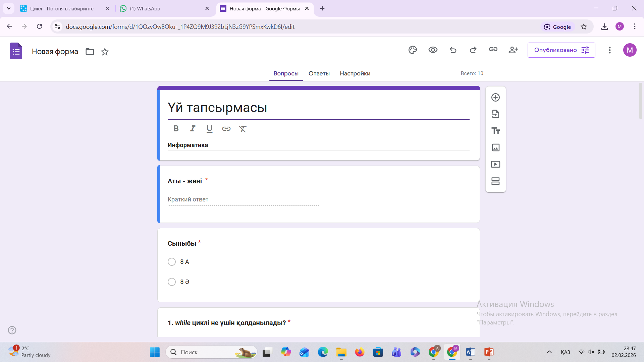This screenshot has width=644, height=362.
Task: Show hidden tray icons chevron
Action: pos(549,352)
